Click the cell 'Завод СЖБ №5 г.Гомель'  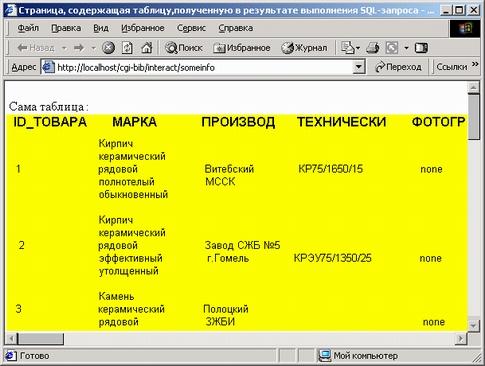coord(242,252)
